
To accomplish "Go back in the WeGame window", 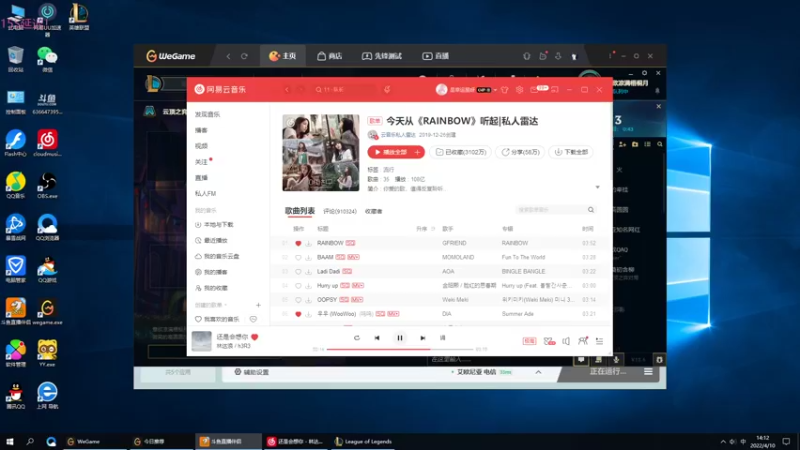I will tap(228, 56).
